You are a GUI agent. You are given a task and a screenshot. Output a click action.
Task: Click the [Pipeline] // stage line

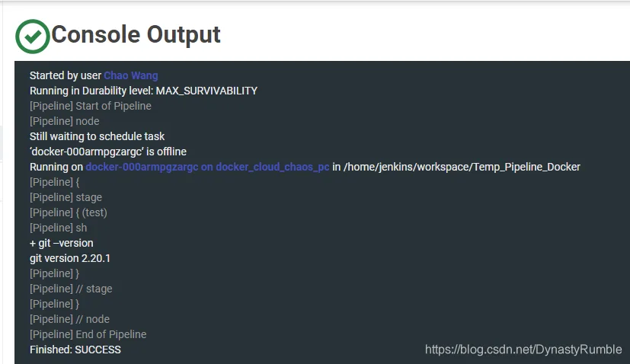coord(71,289)
